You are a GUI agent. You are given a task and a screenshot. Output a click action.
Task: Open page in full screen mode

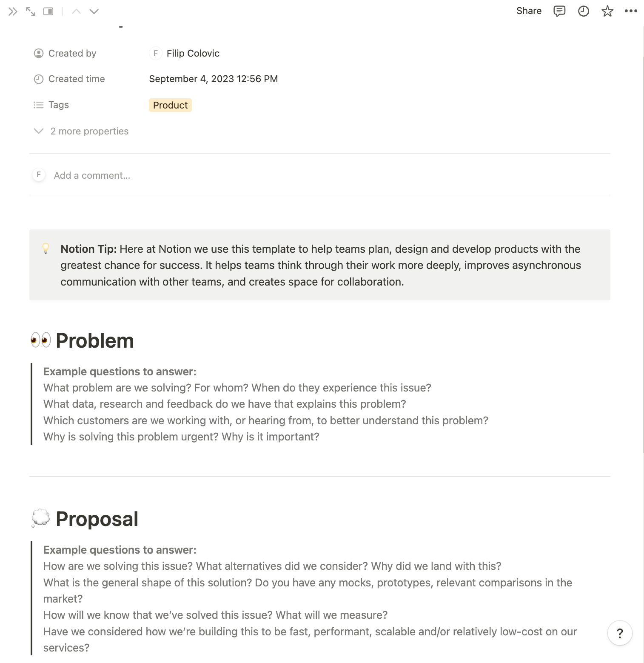31,11
